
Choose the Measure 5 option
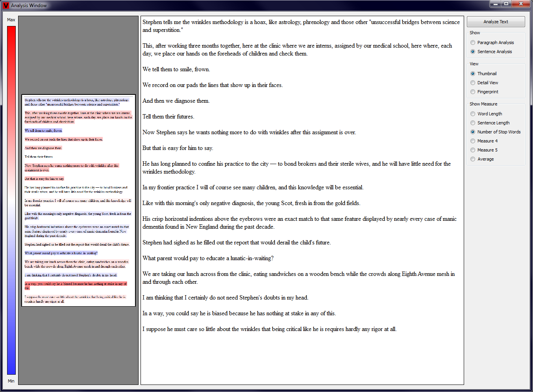[473, 150]
